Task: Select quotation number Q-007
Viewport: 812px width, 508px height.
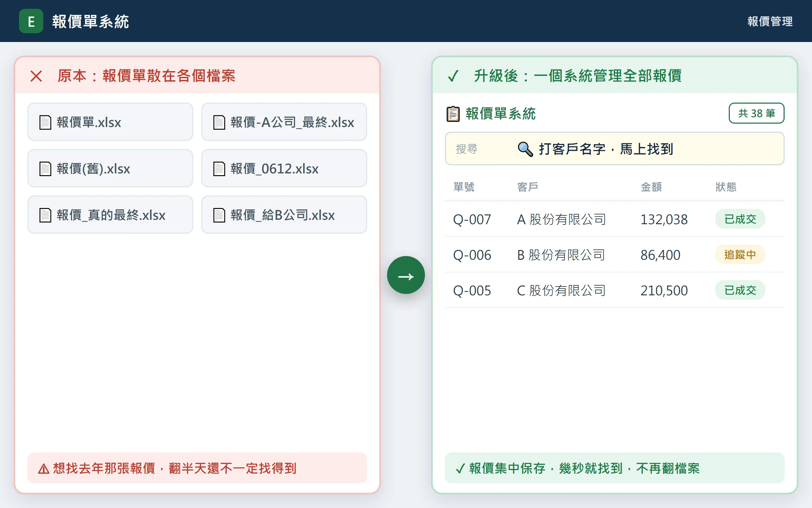Action: 472,219
